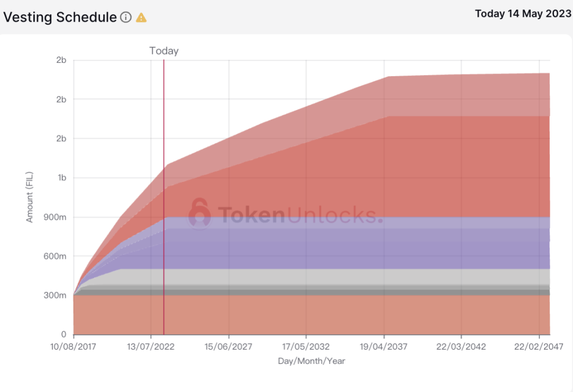Click the bottom orange base allocation area
Image resolution: width=573 pixels, height=392 pixels.
311,315
